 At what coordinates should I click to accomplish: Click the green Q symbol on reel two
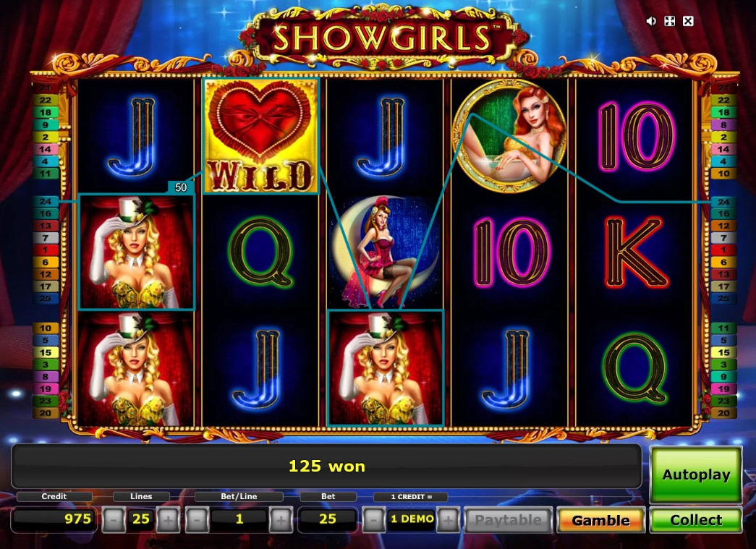260,252
